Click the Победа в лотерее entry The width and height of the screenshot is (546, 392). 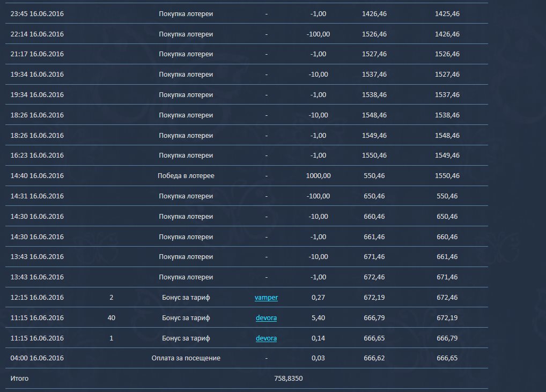(186, 176)
